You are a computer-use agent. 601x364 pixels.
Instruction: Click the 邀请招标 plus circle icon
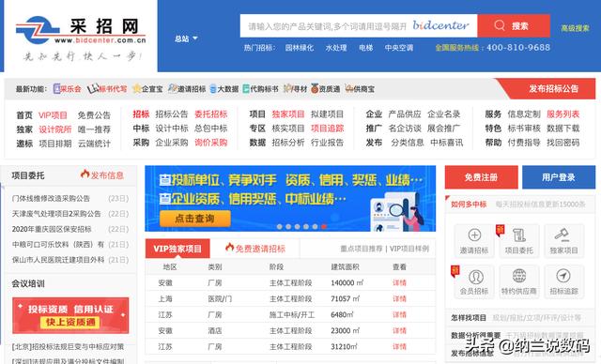tap(474, 235)
